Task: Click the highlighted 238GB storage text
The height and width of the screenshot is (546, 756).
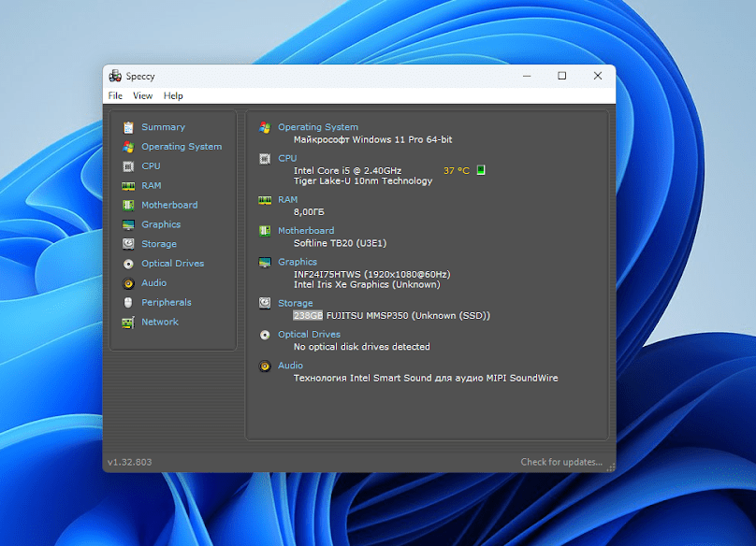Action: pos(308,315)
